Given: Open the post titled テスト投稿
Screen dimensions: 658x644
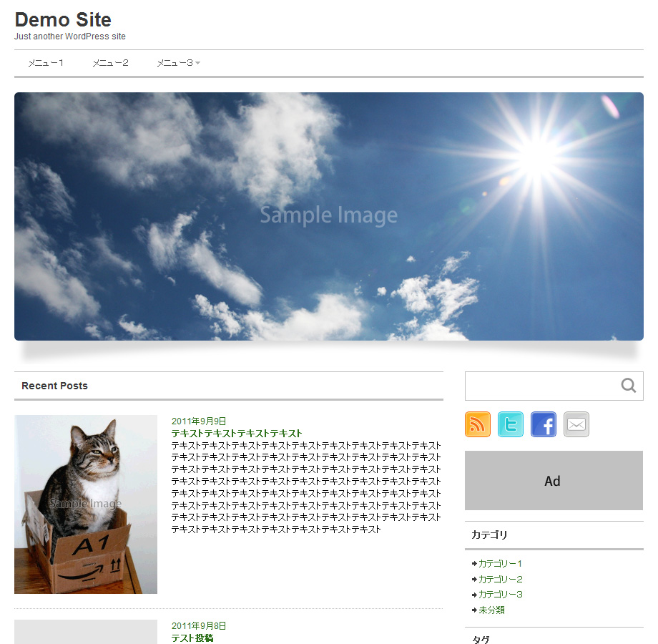Looking at the screenshot, I should click(192, 638).
